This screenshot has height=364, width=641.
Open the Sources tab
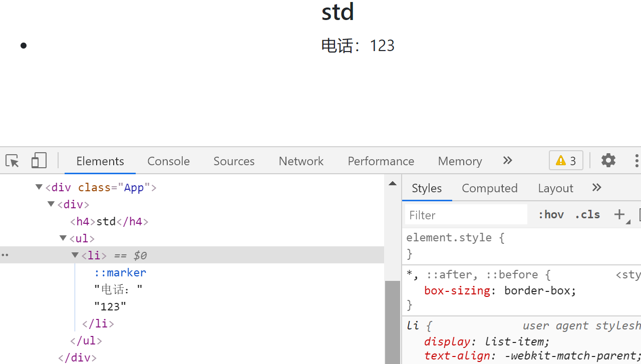pyautogui.click(x=234, y=161)
